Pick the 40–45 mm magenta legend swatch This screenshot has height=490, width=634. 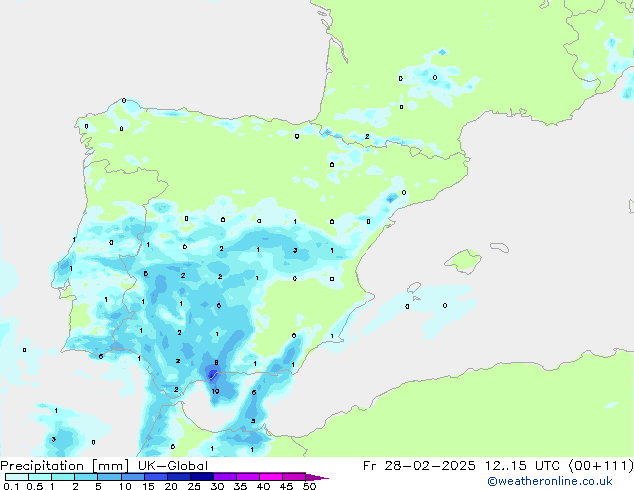(x=271, y=477)
